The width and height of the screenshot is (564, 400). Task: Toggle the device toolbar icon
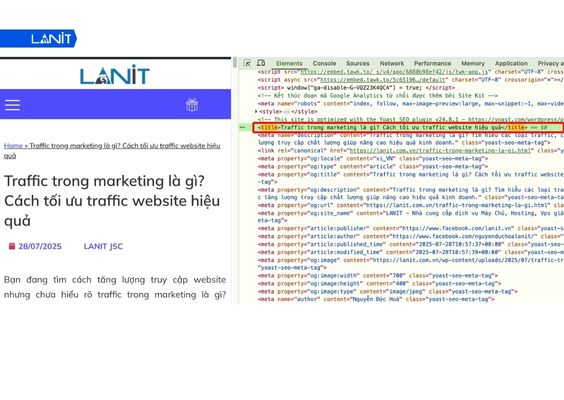pos(261,63)
